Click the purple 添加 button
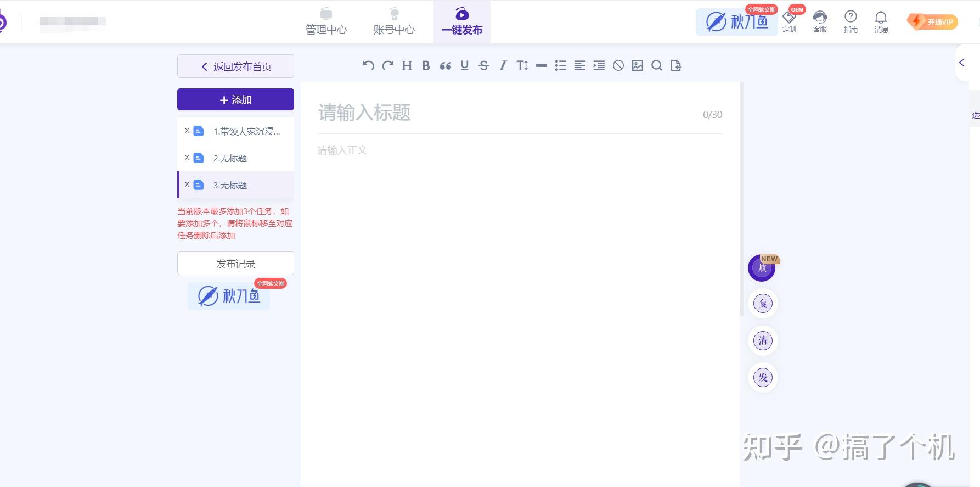Image resolution: width=980 pixels, height=487 pixels. (x=235, y=99)
